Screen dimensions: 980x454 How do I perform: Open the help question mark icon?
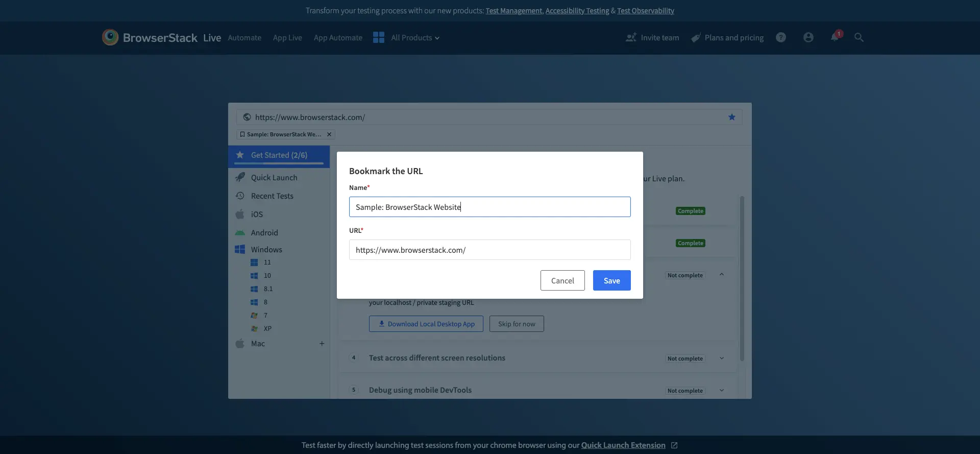pos(780,37)
